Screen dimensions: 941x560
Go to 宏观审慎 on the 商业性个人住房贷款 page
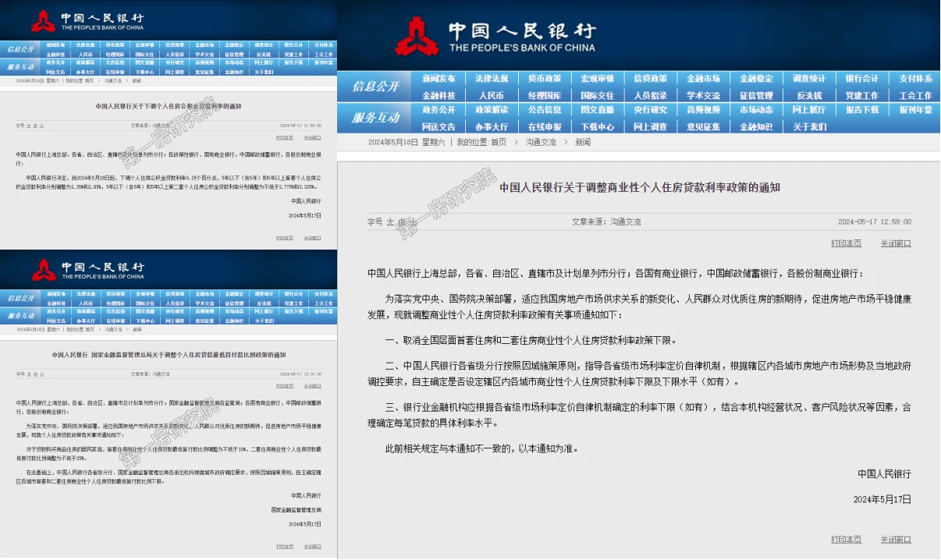[x=598, y=79]
